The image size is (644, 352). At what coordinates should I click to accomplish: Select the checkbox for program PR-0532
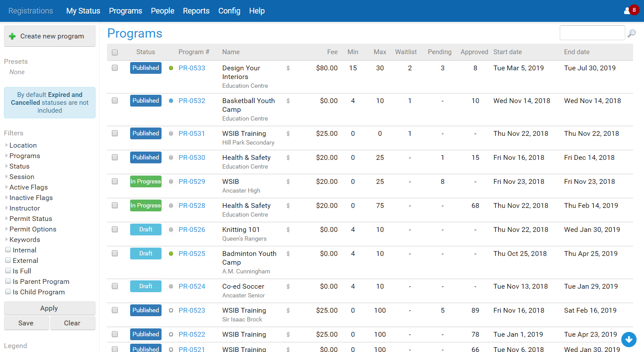[115, 100]
